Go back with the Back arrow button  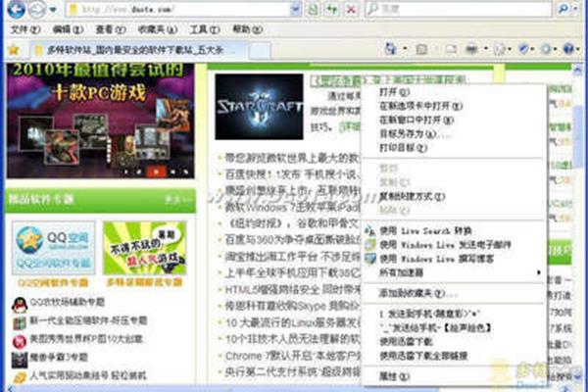click(16, 9)
